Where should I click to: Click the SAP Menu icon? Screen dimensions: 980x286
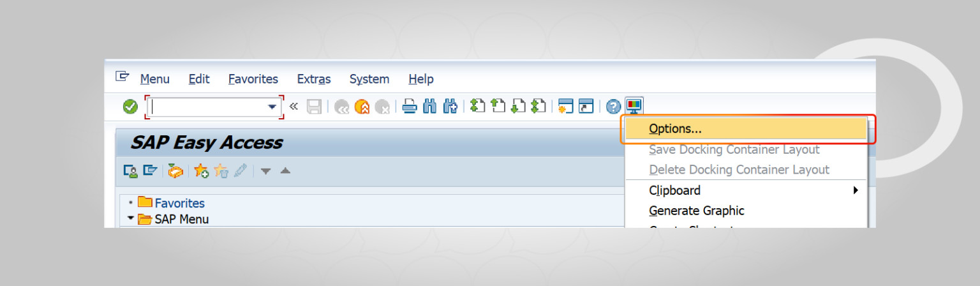point(151,170)
